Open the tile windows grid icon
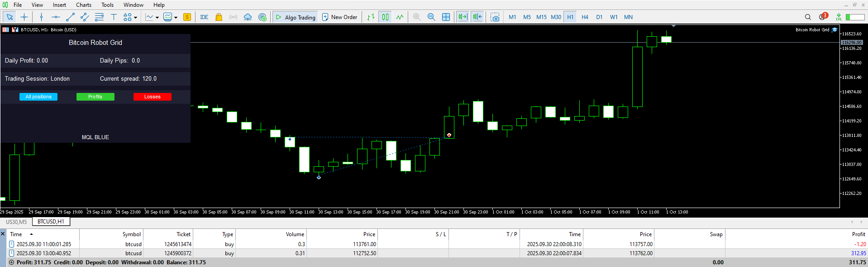Screen dimensions: 868x267 [446, 17]
